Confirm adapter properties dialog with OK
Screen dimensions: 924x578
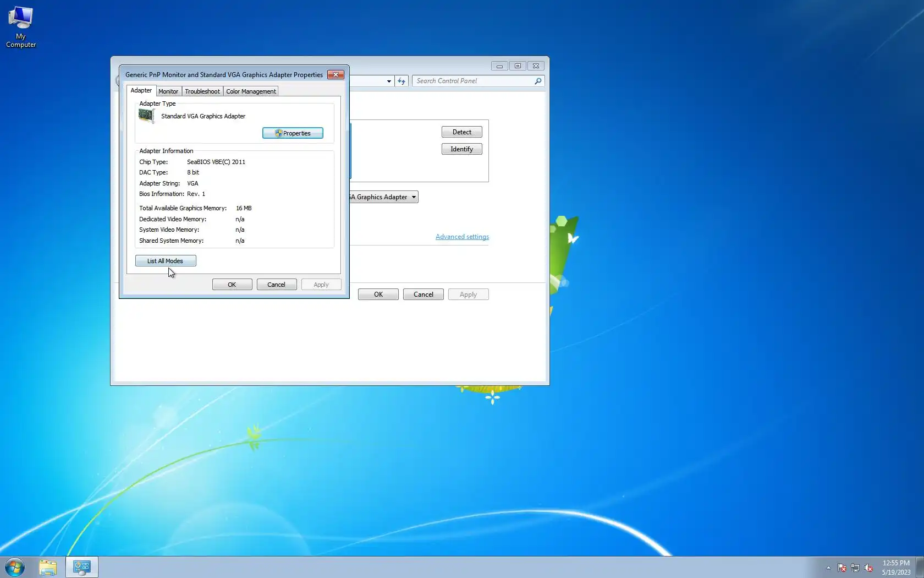tap(232, 285)
